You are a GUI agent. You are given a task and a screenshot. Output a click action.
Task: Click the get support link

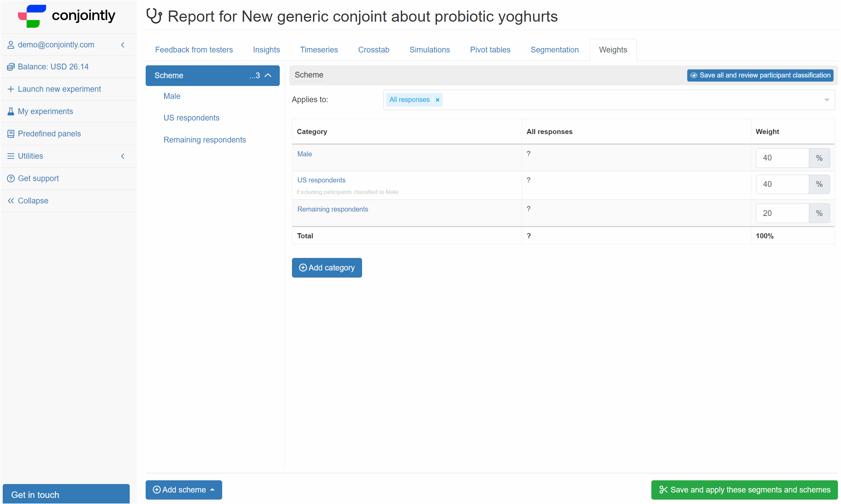coord(38,178)
